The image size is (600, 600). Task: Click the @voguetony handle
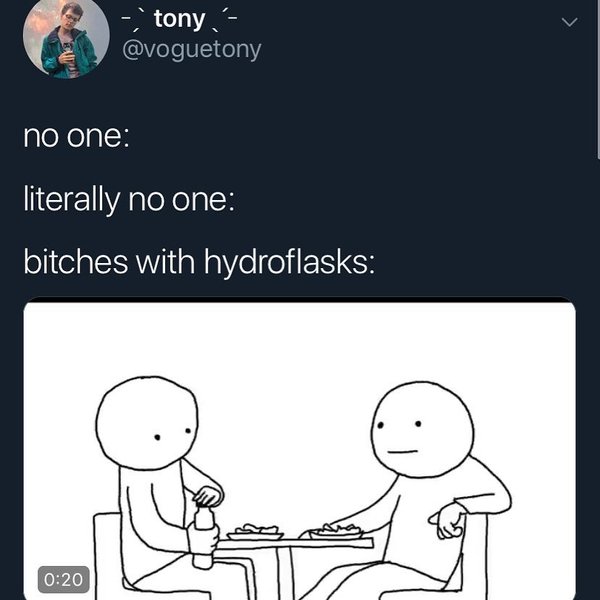(x=190, y=49)
